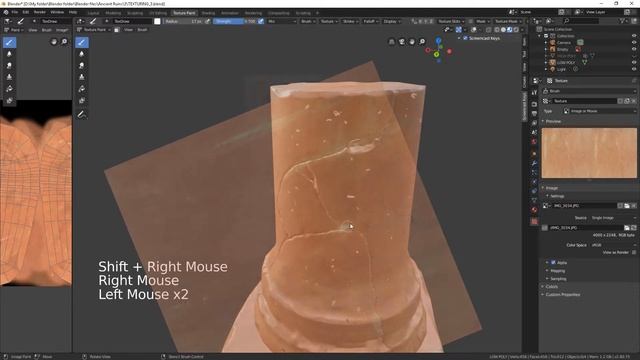Select the Mask tool in 3D viewport toolbar

coord(82,100)
